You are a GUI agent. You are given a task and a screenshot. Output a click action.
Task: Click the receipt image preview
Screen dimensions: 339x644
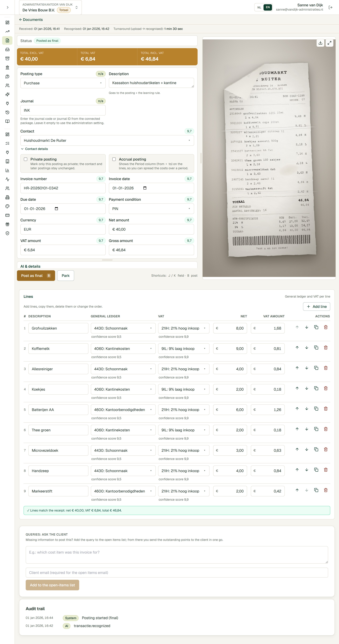coord(269,158)
